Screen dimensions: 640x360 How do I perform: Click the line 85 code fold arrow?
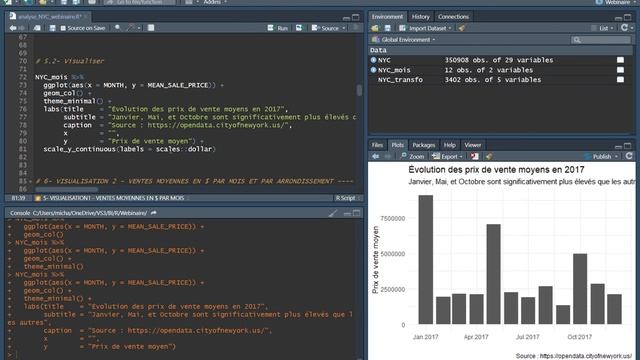31,181
